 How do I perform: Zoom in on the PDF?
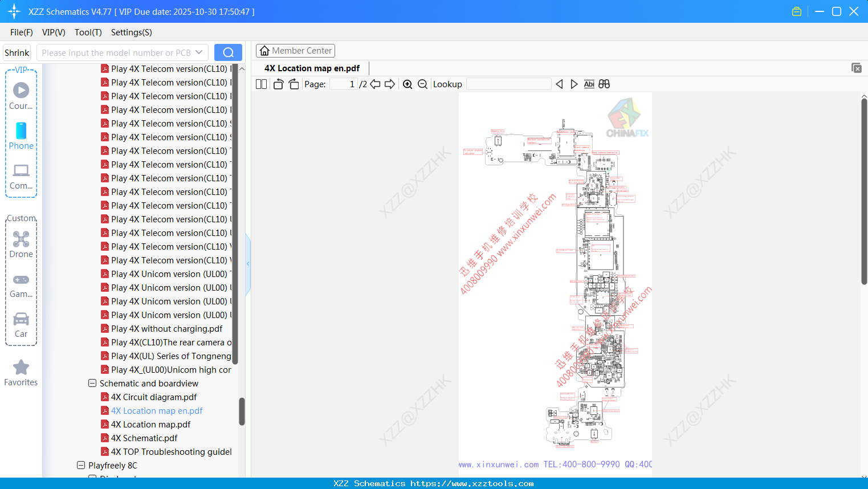tap(407, 84)
